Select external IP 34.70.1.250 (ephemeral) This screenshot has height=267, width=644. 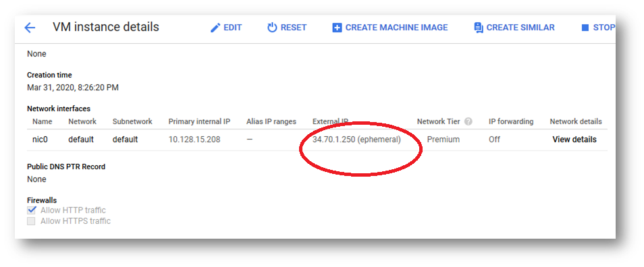[x=356, y=140]
